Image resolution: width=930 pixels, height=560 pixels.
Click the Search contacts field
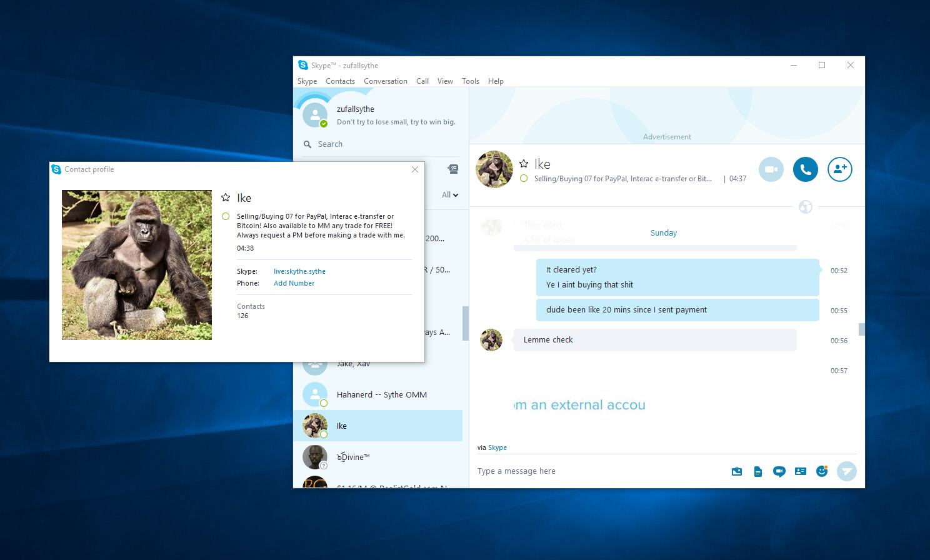381,144
